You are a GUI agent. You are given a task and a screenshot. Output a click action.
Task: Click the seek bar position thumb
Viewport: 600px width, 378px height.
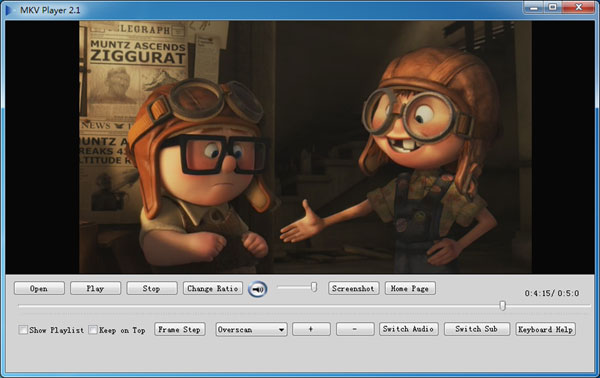502,305
